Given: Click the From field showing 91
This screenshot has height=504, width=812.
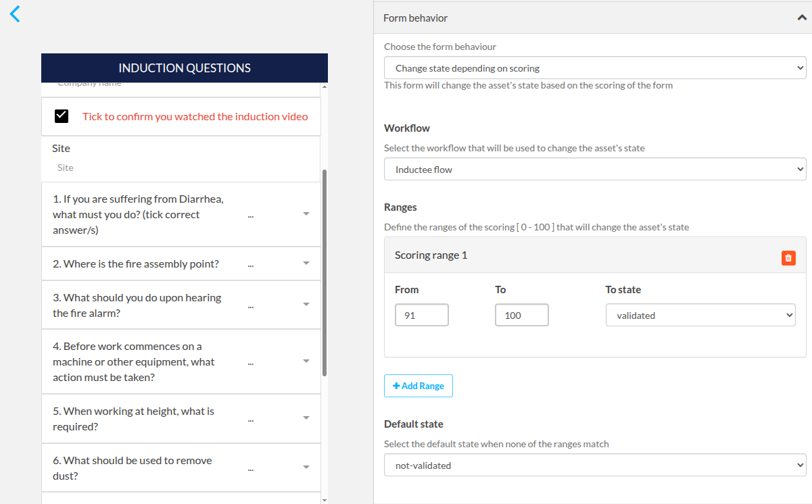Looking at the screenshot, I should tap(422, 315).
